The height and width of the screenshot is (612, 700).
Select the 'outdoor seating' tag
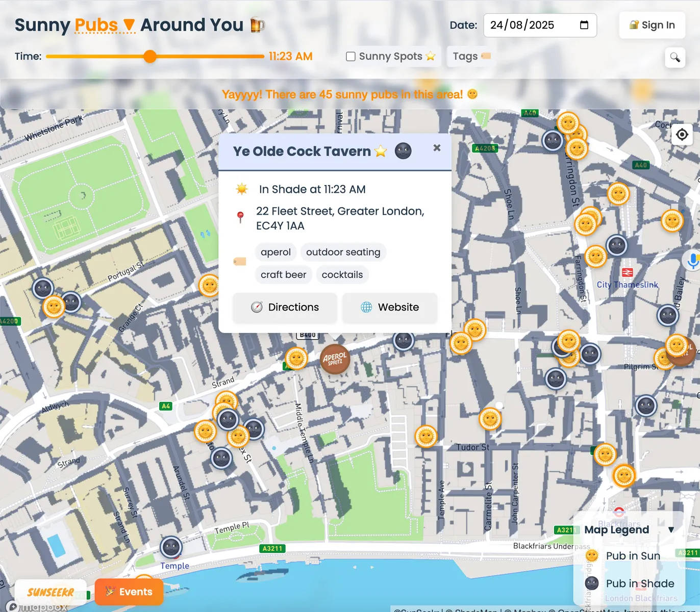point(343,252)
